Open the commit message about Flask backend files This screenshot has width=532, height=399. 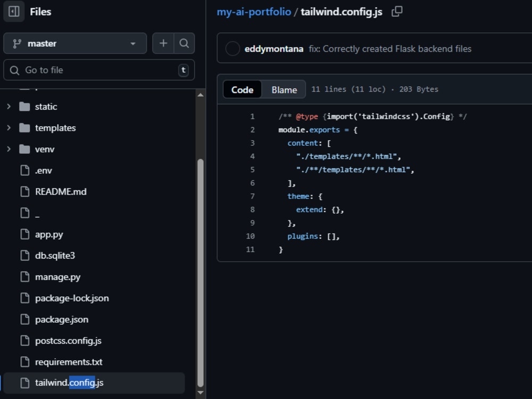tap(390, 49)
